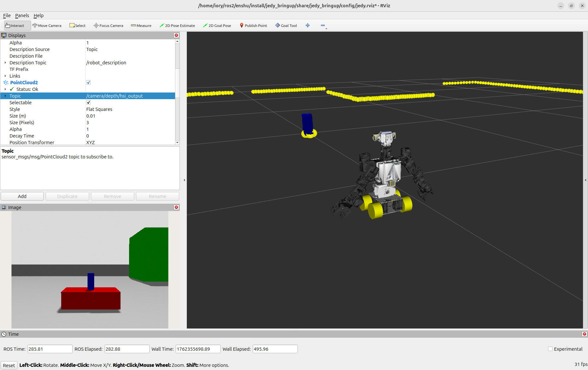Activate the Move Camera tool

pos(47,26)
